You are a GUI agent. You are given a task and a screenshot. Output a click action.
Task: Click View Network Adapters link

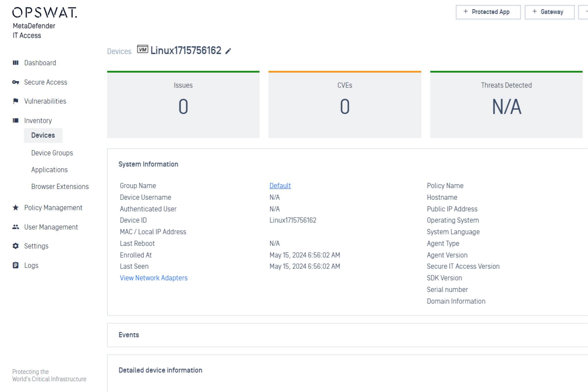pyautogui.click(x=153, y=278)
